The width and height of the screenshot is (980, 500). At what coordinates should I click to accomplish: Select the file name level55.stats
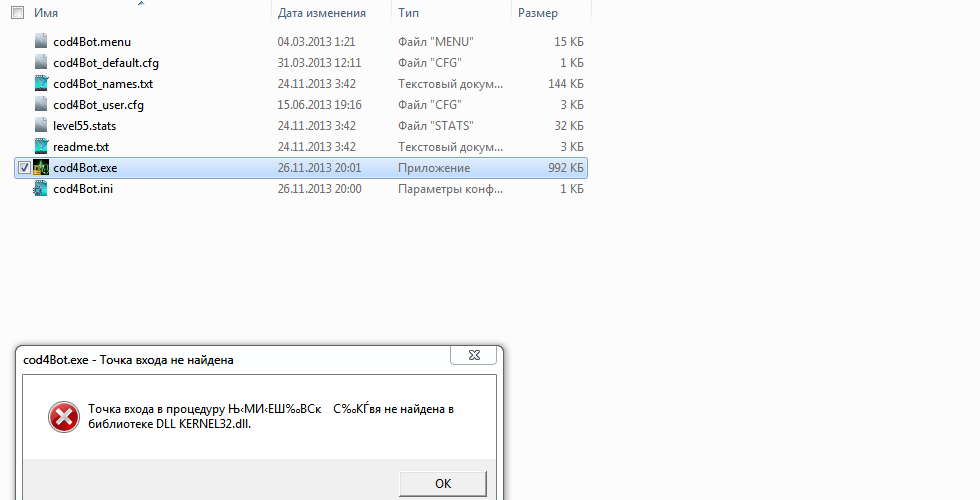(85, 126)
